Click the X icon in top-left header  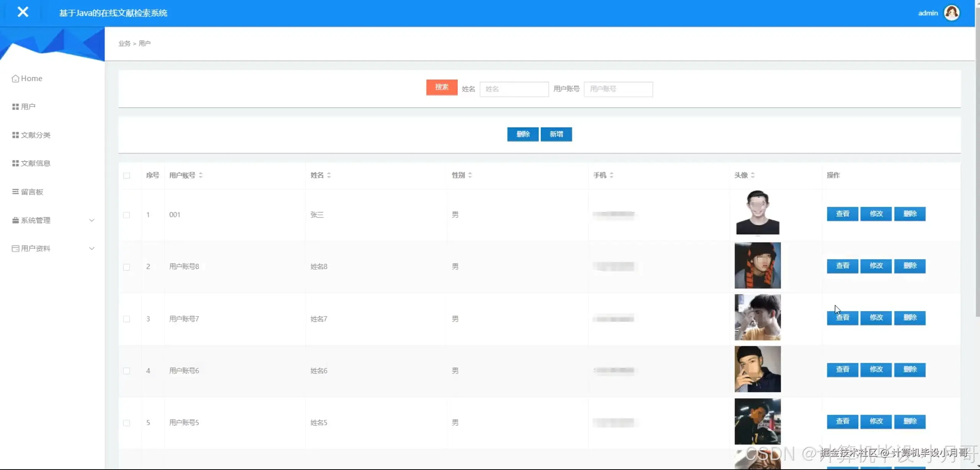[23, 12]
